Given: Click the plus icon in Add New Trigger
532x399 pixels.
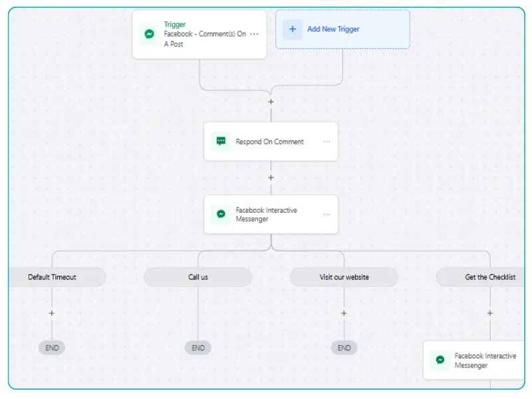Looking at the screenshot, I should (293, 29).
